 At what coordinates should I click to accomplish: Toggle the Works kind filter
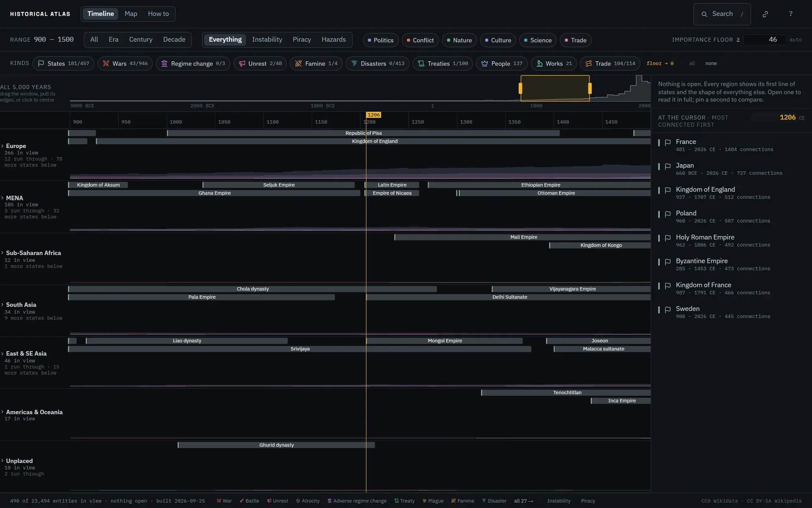pos(554,63)
